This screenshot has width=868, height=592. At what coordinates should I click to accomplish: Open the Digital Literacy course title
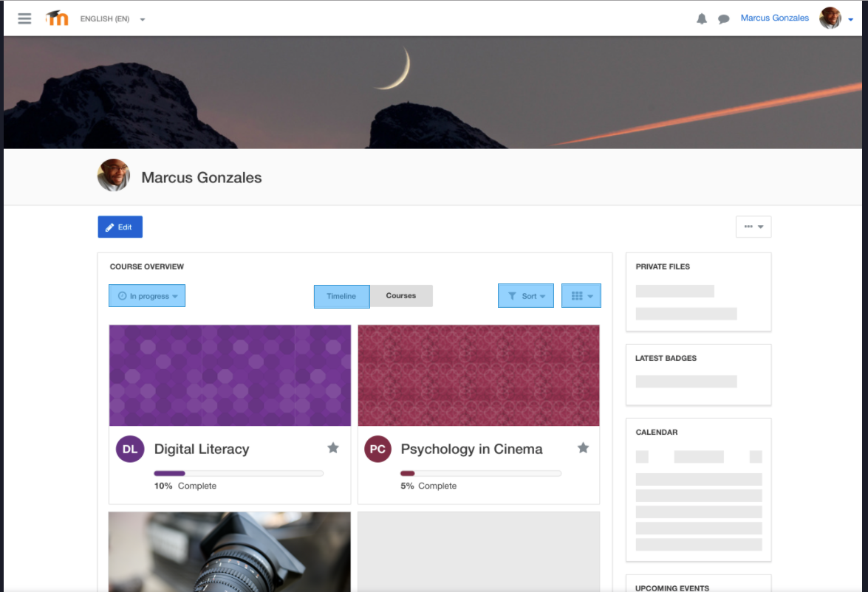(202, 449)
